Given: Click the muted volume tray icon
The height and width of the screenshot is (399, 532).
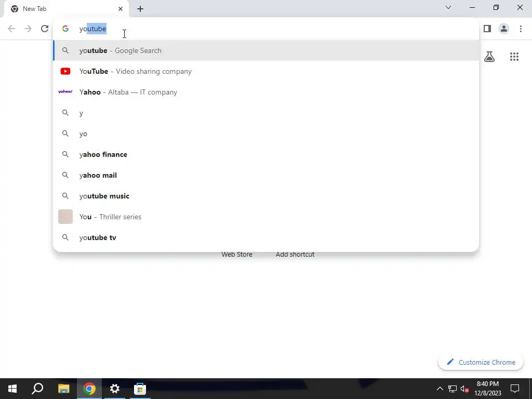Looking at the screenshot, I should [x=465, y=389].
